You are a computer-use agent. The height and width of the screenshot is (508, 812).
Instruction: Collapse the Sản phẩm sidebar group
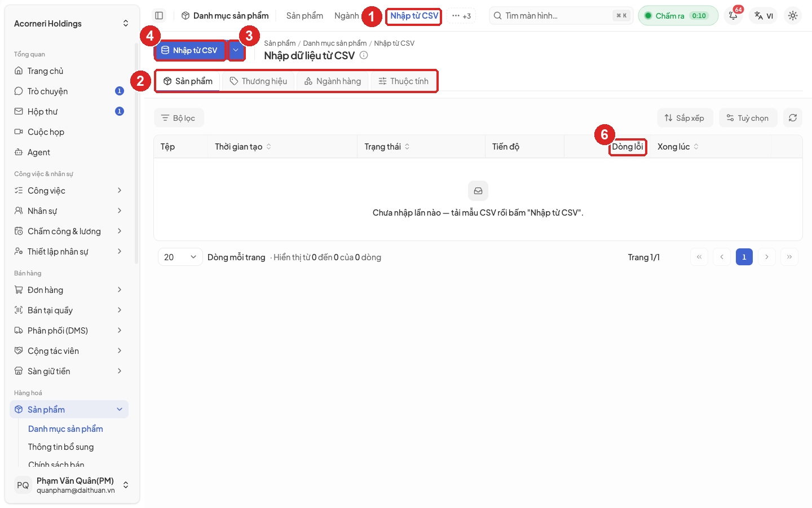click(69, 410)
